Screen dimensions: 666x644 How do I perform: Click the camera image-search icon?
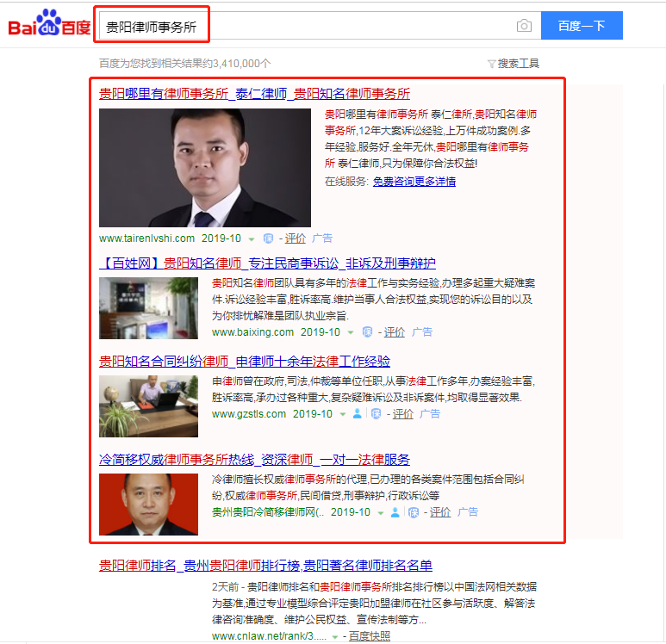[524, 26]
